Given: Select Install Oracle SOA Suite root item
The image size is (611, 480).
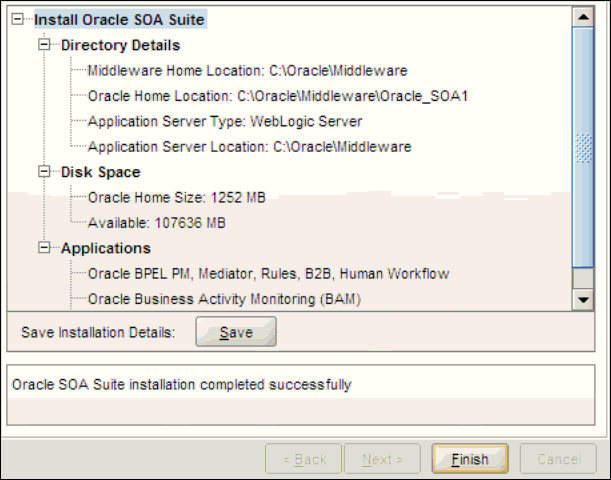Looking at the screenshot, I should pos(120,19).
